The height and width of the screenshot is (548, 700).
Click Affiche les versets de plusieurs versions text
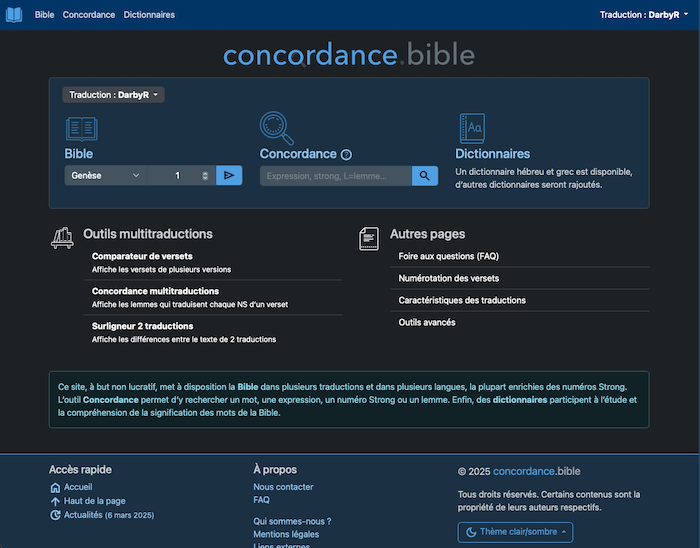(162, 270)
